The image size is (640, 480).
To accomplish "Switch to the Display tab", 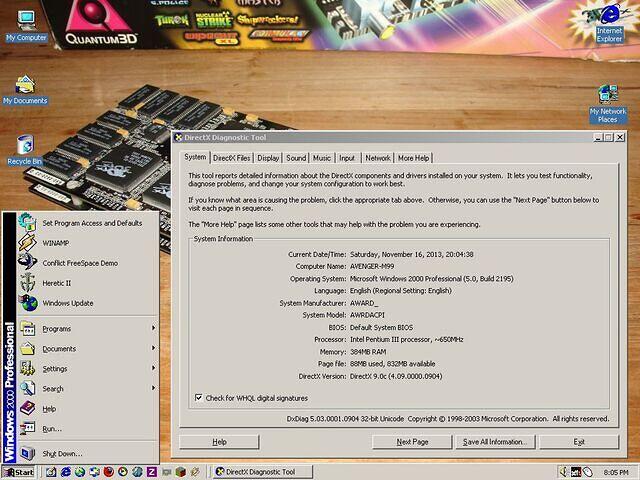I will tap(268, 158).
